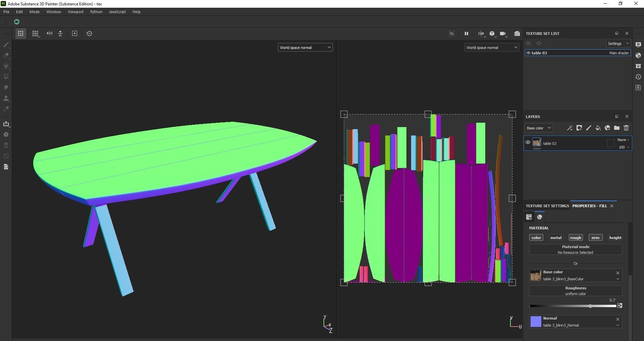Viewport: 644px width, 341px height.
Task: Click the vertical flip symmetry icon
Action: (60, 34)
